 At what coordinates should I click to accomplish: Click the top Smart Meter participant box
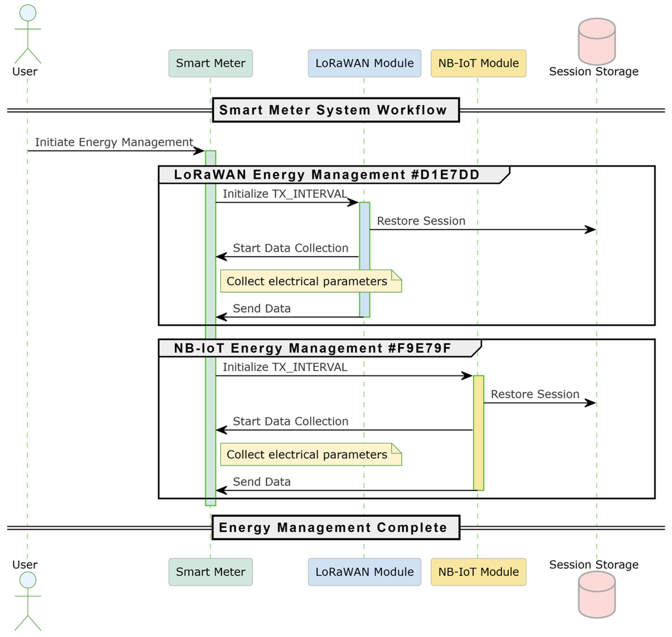tap(210, 63)
